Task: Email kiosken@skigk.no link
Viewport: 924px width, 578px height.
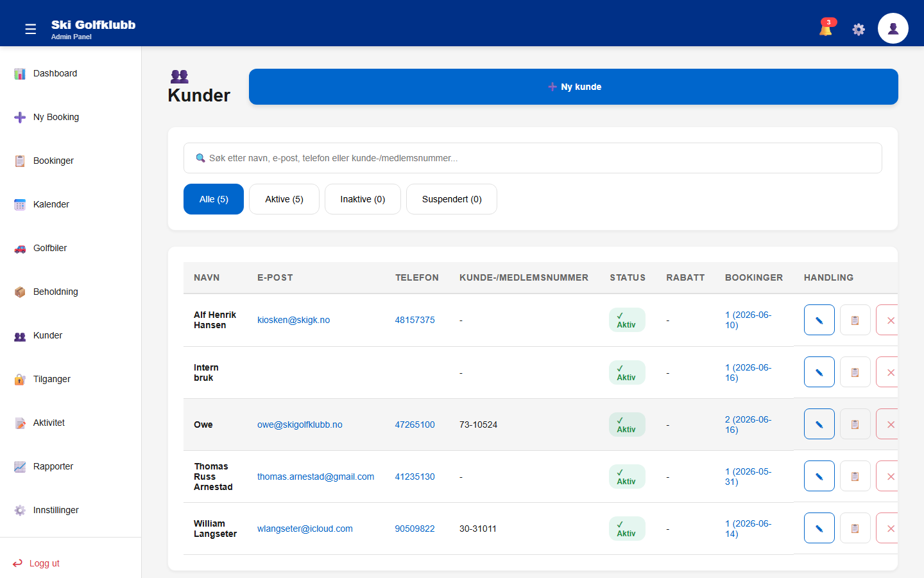Action: (x=293, y=320)
